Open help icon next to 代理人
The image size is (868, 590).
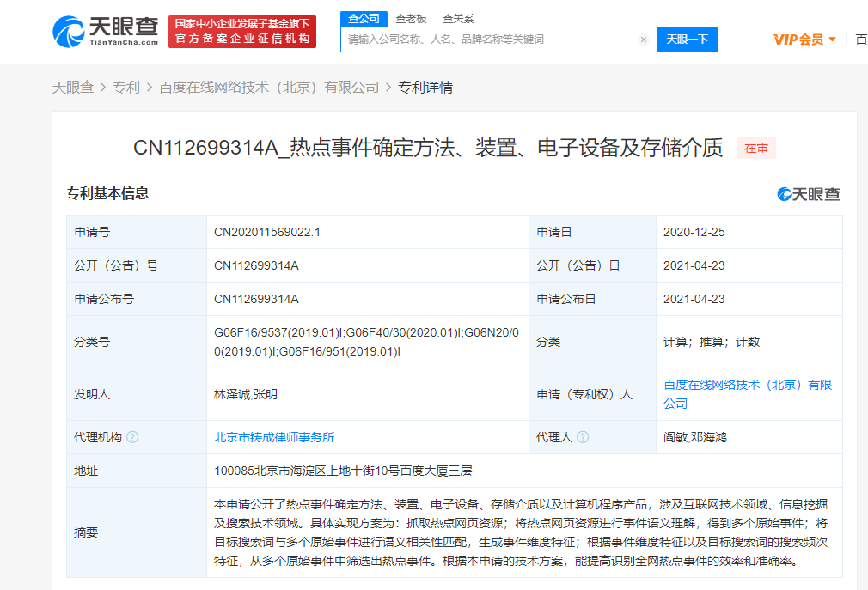pos(583,437)
